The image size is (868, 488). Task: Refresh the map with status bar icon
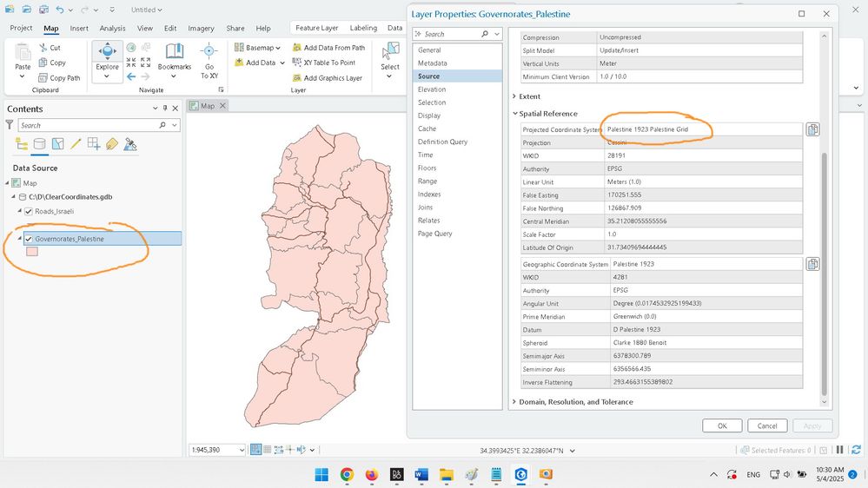pyautogui.click(x=854, y=450)
